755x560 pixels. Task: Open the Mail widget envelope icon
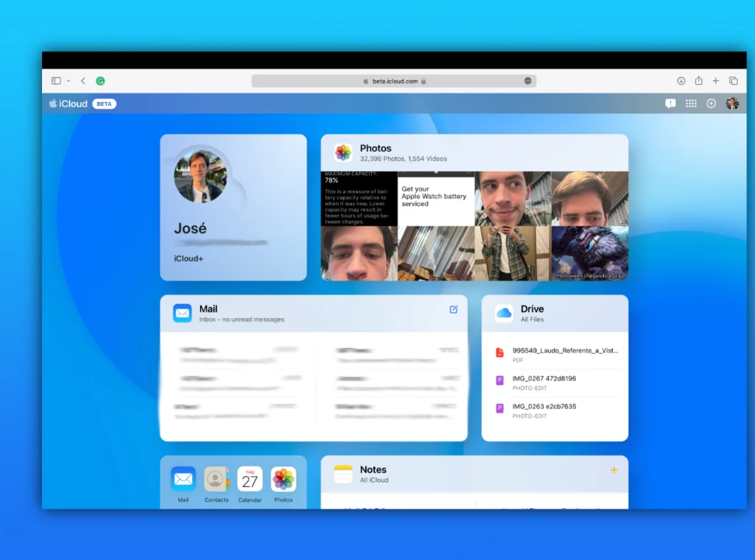(x=182, y=313)
